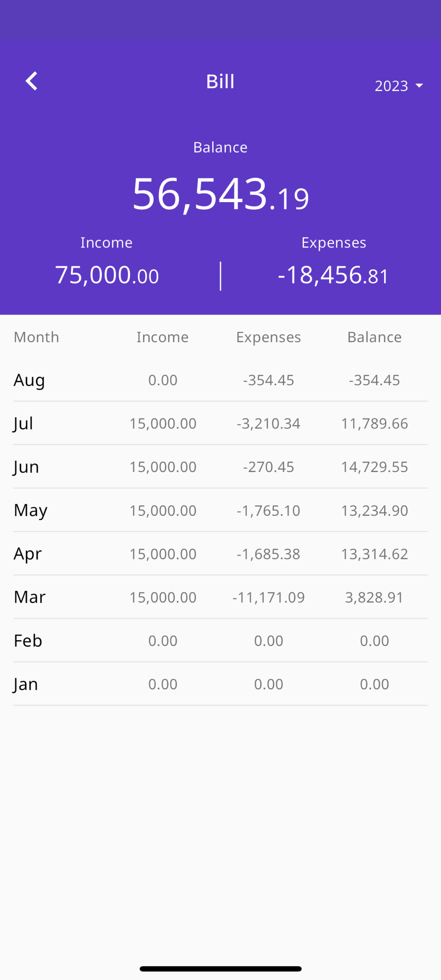Tap Jul balance value 11,789.66
This screenshot has width=441, height=980.
[374, 423]
